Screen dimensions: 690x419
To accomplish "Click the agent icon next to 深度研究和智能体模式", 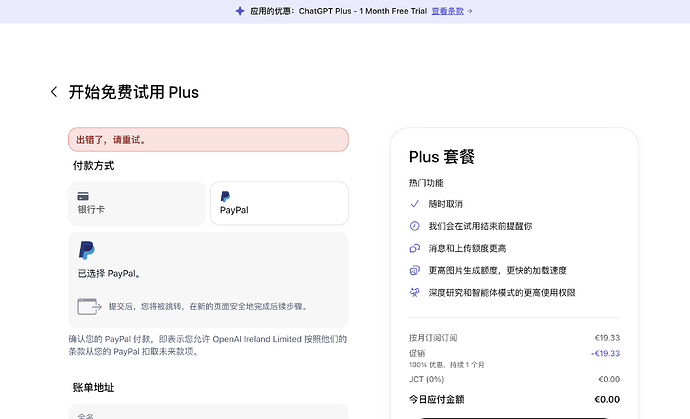I will (415, 292).
